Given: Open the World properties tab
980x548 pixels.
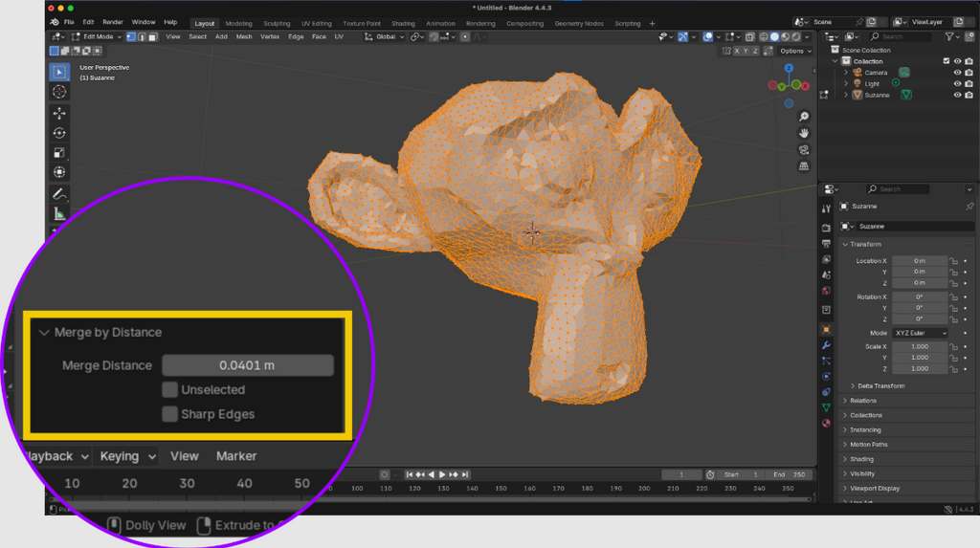Looking at the screenshot, I should 826,291.
